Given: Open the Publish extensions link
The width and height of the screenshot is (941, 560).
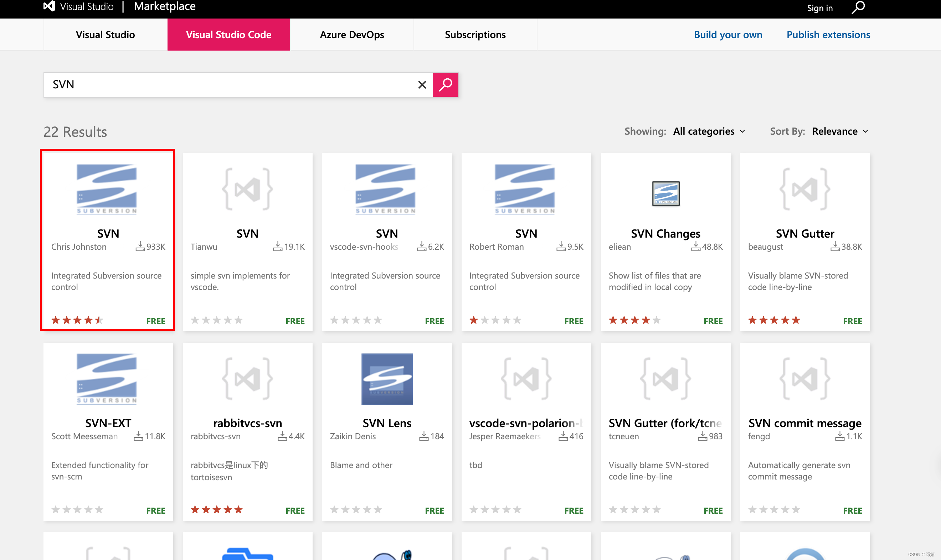Looking at the screenshot, I should (828, 34).
